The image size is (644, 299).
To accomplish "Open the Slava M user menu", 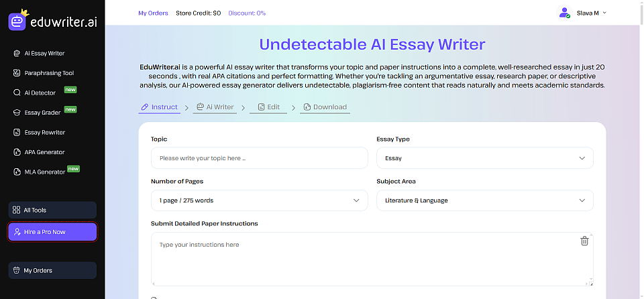I will pyautogui.click(x=582, y=13).
